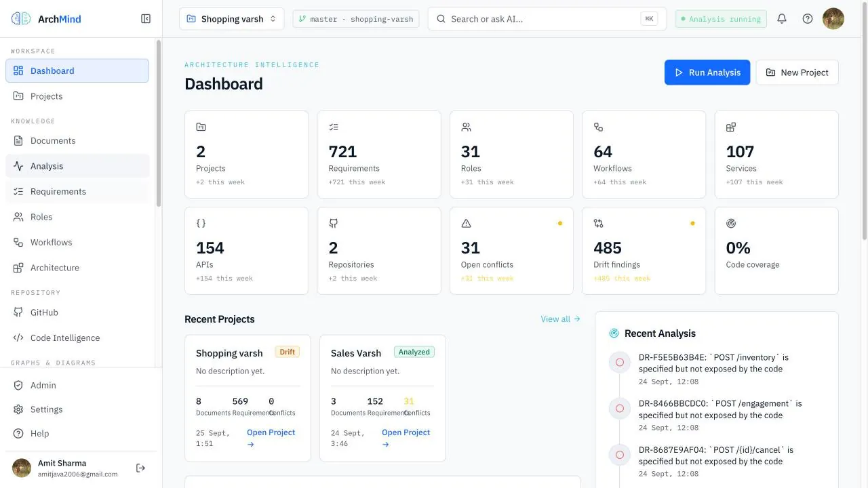The image size is (868, 488).
Task: Open the Shopping varsh project selector dropdown
Action: pos(232,19)
